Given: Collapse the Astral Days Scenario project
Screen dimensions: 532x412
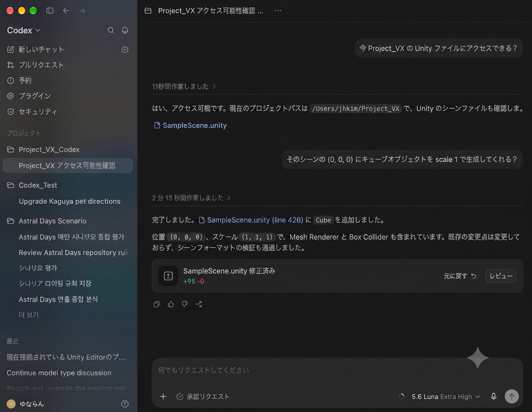Looking at the screenshot, I should pos(52,221).
